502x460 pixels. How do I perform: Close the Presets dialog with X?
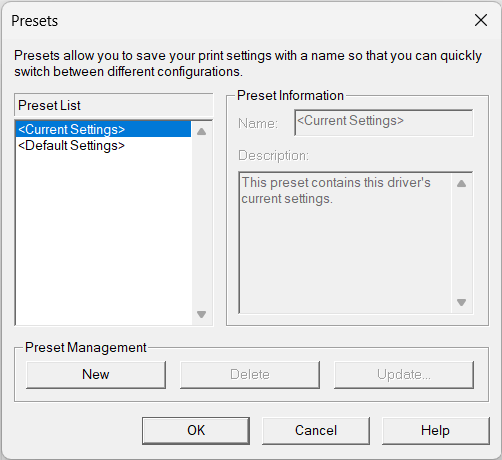481,20
